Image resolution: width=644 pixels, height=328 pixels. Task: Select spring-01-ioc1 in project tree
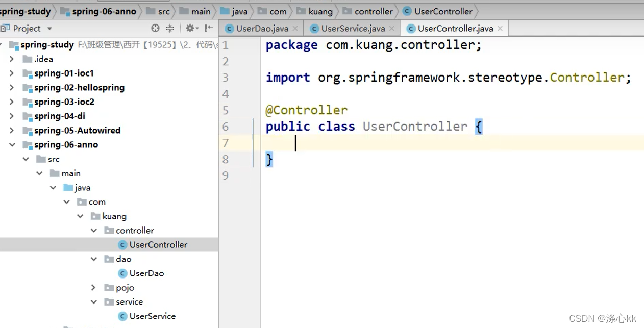pos(64,73)
